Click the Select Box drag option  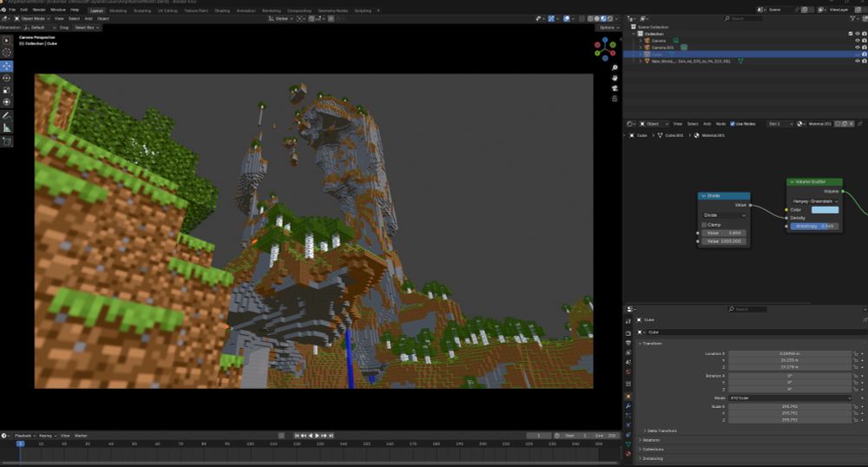86,27
